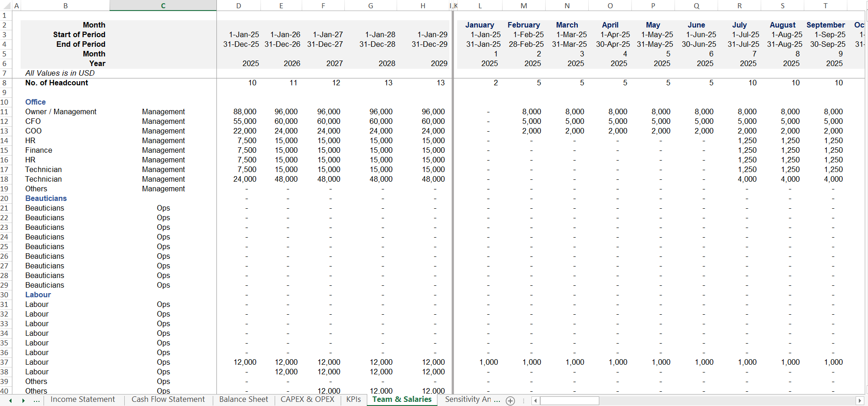868x406 pixels.
Task: Advance sheet tabs with the right arrow
Action: click(23, 400)
